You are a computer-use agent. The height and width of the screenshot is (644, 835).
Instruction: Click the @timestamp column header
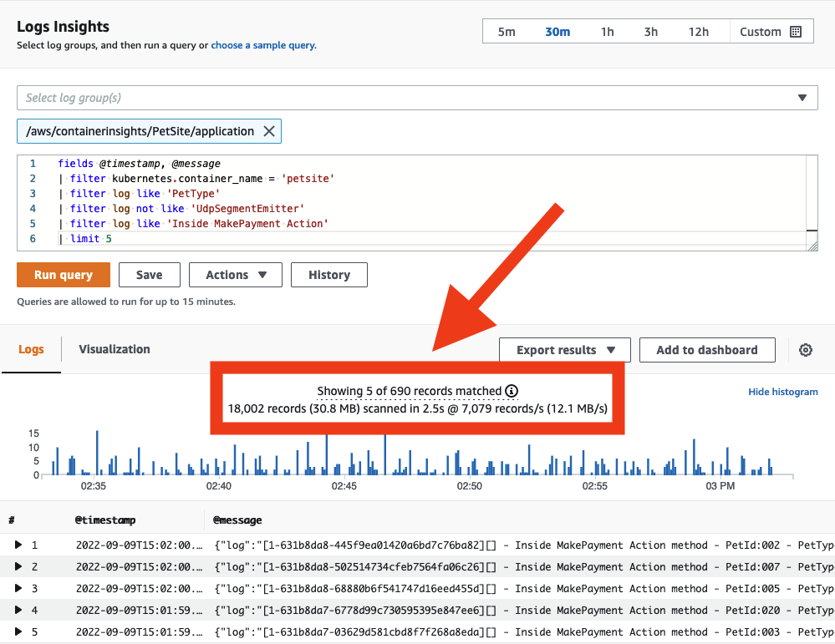(105, 520)
